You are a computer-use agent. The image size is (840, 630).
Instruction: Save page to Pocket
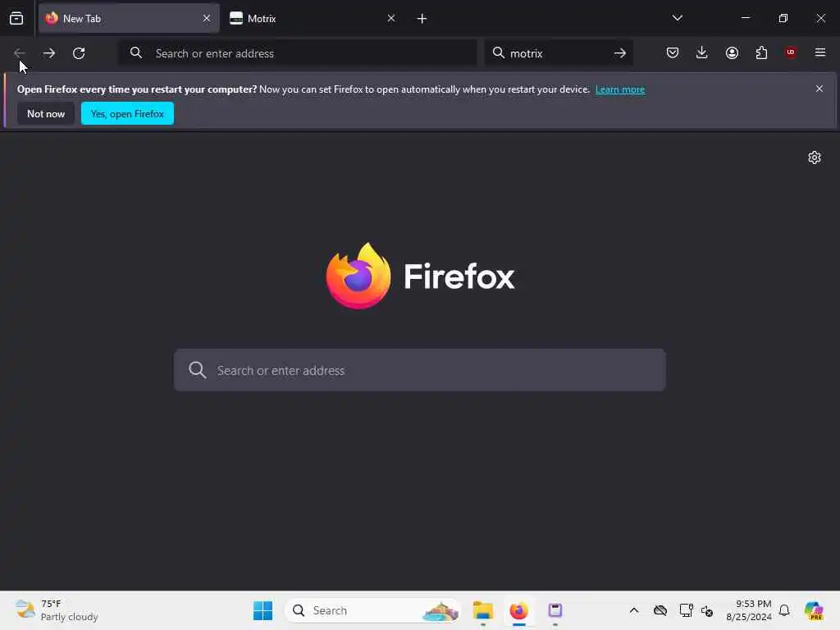pyautogui.click(x=673, y=52)
